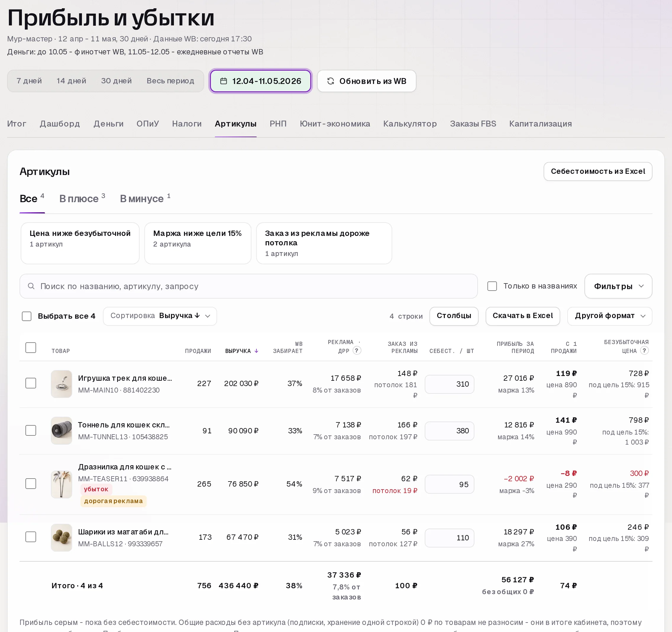Click the Обновить из WB button
This screenshot has height=632, width=672.
click(x=366, y=81)
